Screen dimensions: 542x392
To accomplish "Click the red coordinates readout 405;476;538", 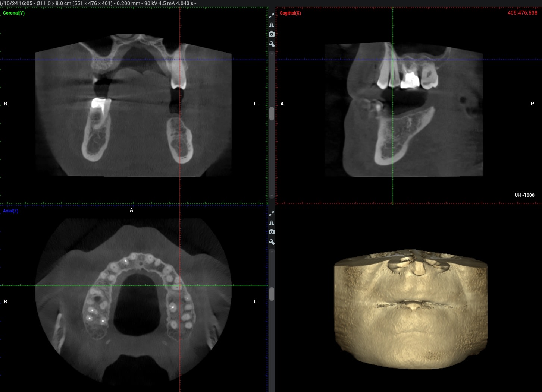I will coord(522,13).
